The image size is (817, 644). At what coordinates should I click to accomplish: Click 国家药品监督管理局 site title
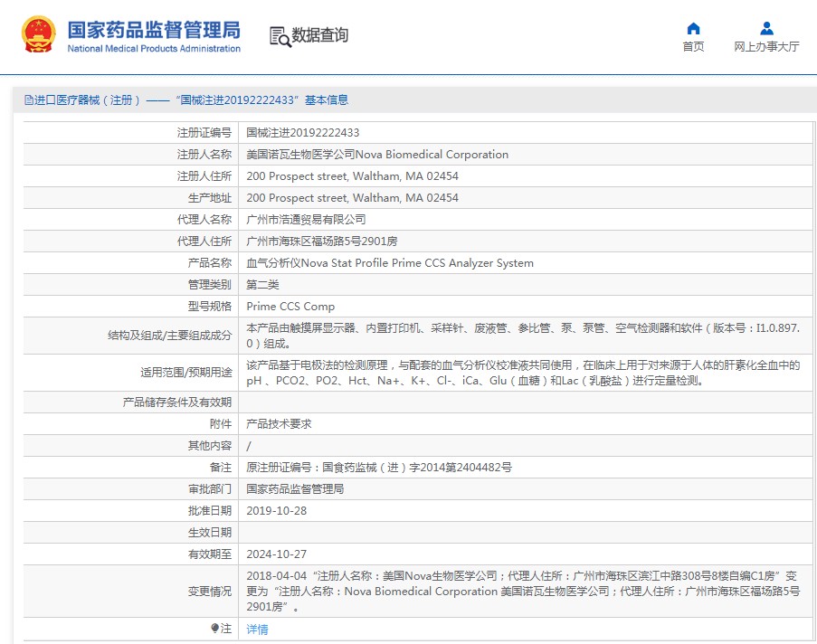[x=154, y=30]
